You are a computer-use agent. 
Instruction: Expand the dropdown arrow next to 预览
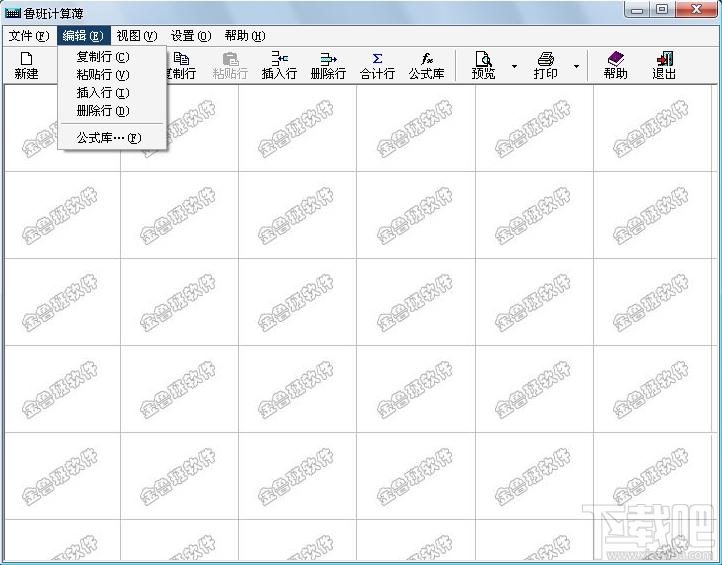514,66
